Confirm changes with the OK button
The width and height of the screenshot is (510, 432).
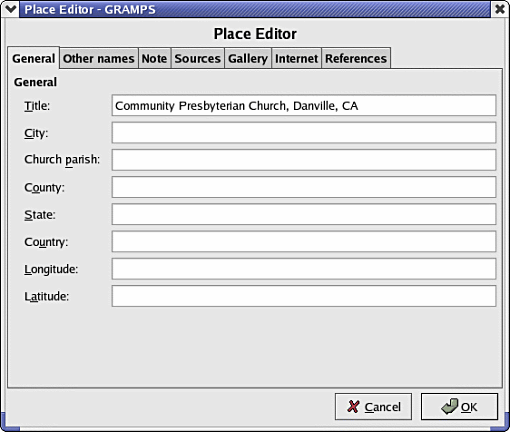459,407
